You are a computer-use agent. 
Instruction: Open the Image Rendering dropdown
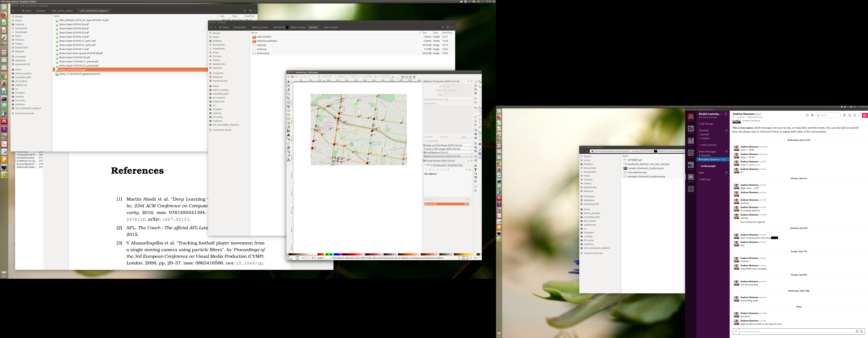(x=457, y=99)
